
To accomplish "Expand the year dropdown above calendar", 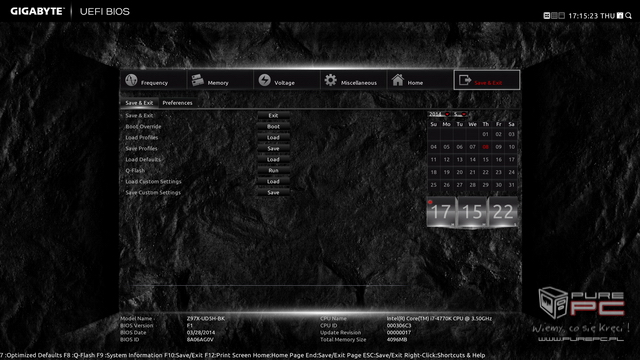I will 439,114.
